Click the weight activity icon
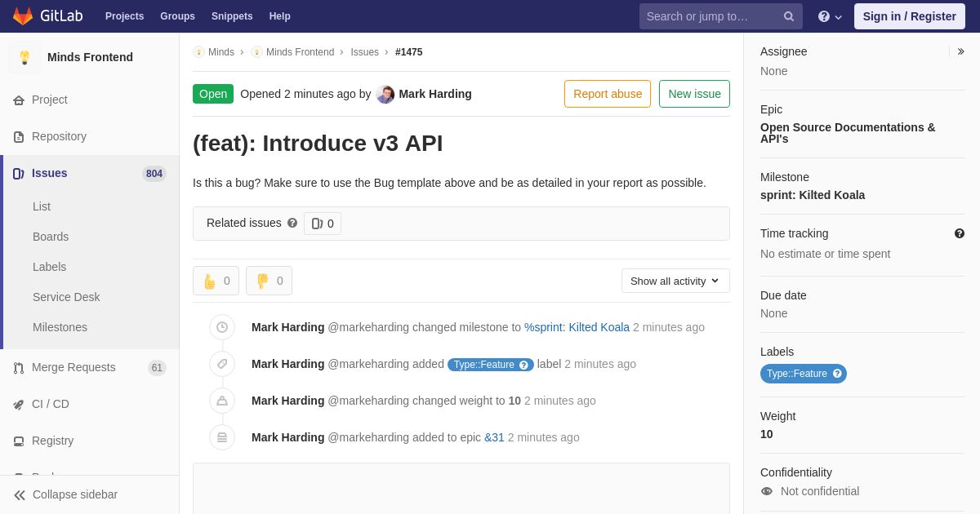Screen dimensions: 980x514 tap(222, 401)
